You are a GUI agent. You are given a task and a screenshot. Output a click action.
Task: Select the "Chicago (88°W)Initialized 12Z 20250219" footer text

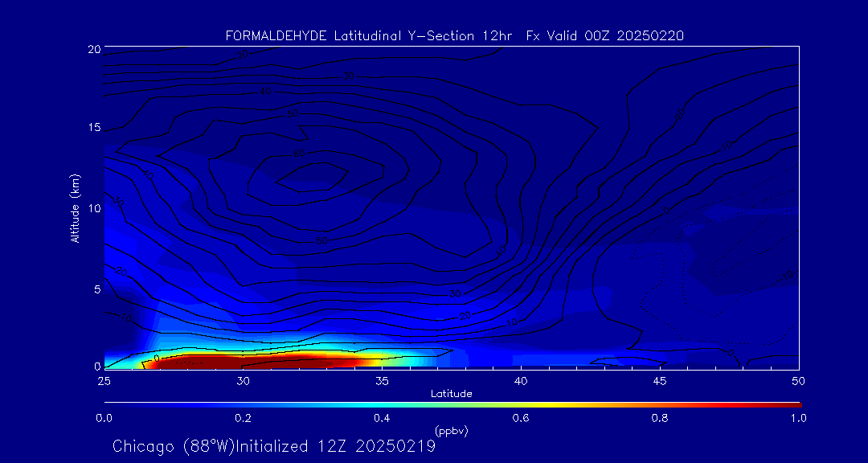coord(274,446)
